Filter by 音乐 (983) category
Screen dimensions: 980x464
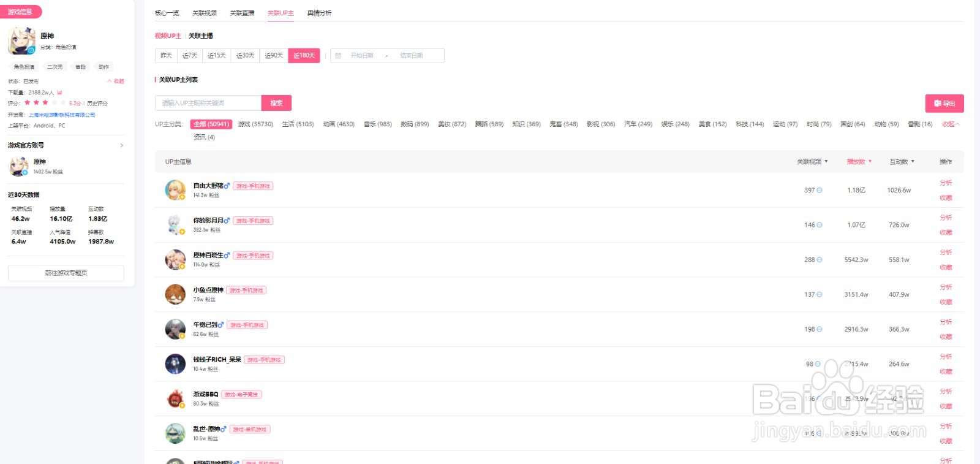pyautogui.click(x=377, y=124)
